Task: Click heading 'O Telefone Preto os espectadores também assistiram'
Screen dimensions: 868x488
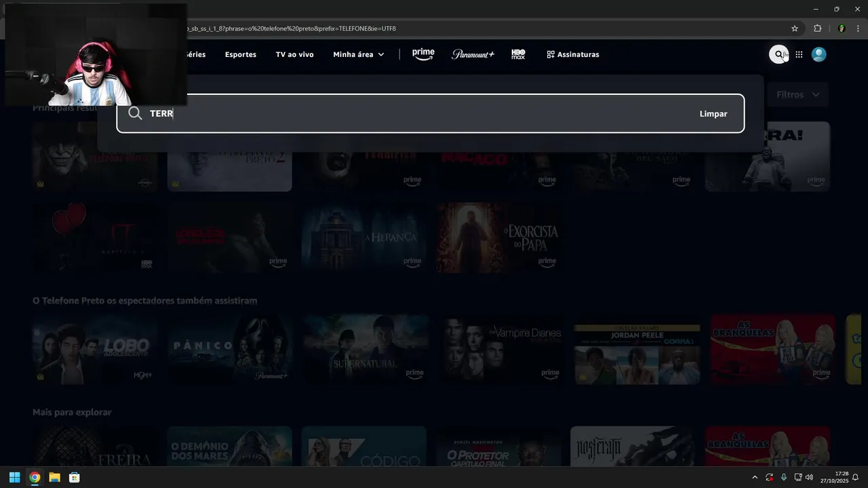Action: 144,300
